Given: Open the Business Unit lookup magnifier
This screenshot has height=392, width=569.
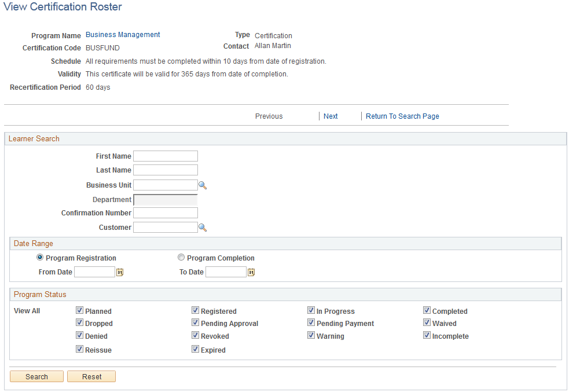Looking at the screenshot, I should coord(203,185).
